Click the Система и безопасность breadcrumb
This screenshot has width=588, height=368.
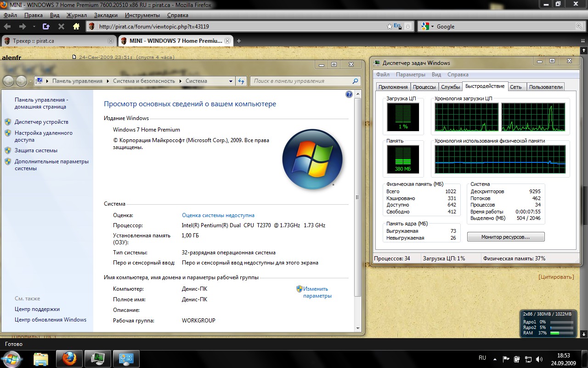[x=144, y=81]
